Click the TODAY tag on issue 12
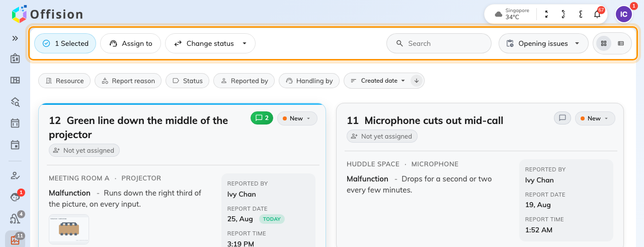The width and height of the screenshot is (644, 247). click(272, 219)
